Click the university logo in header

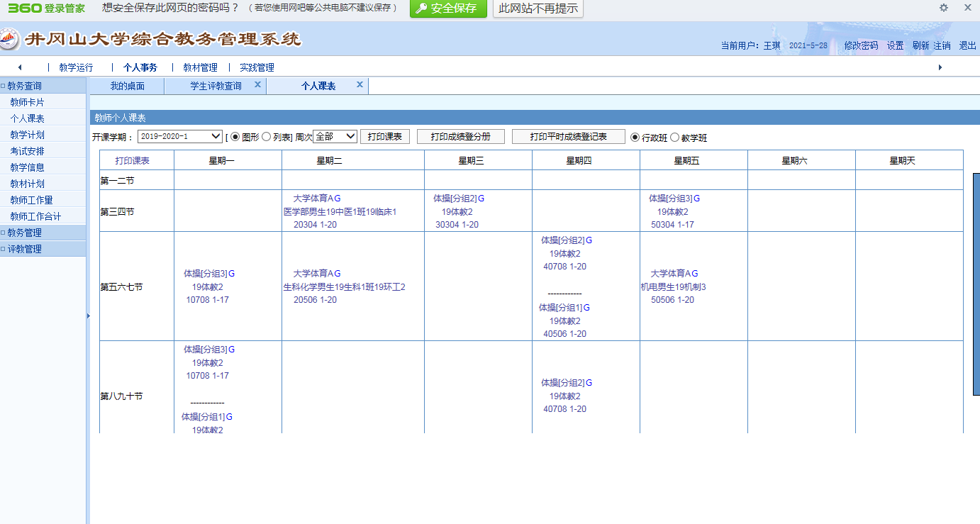pos(9,39)
